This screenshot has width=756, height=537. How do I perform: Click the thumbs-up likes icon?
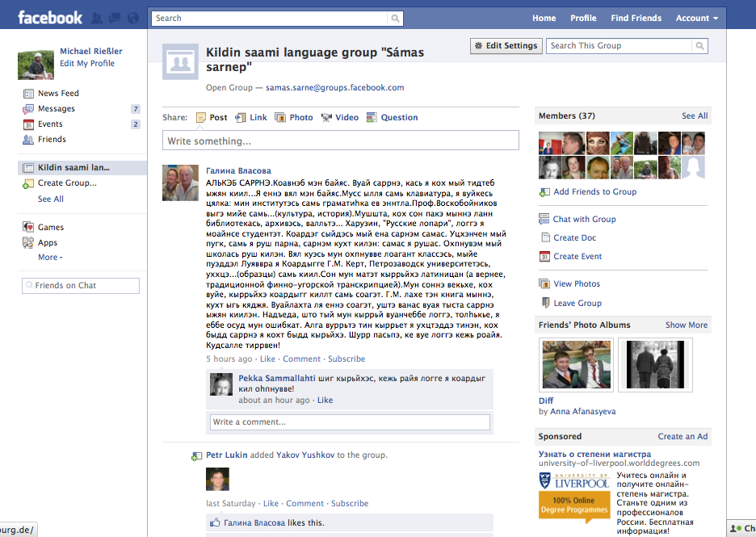[x=215, y=522]
